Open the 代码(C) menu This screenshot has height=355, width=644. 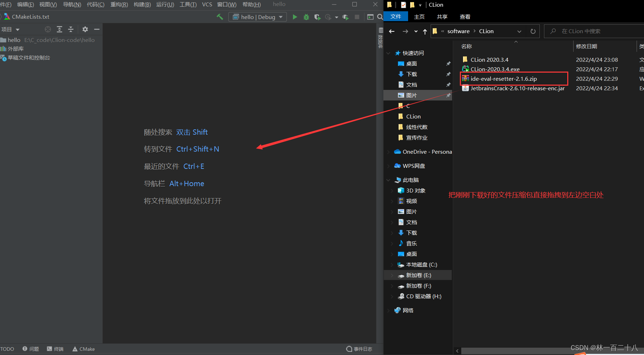tap(96, 4)
